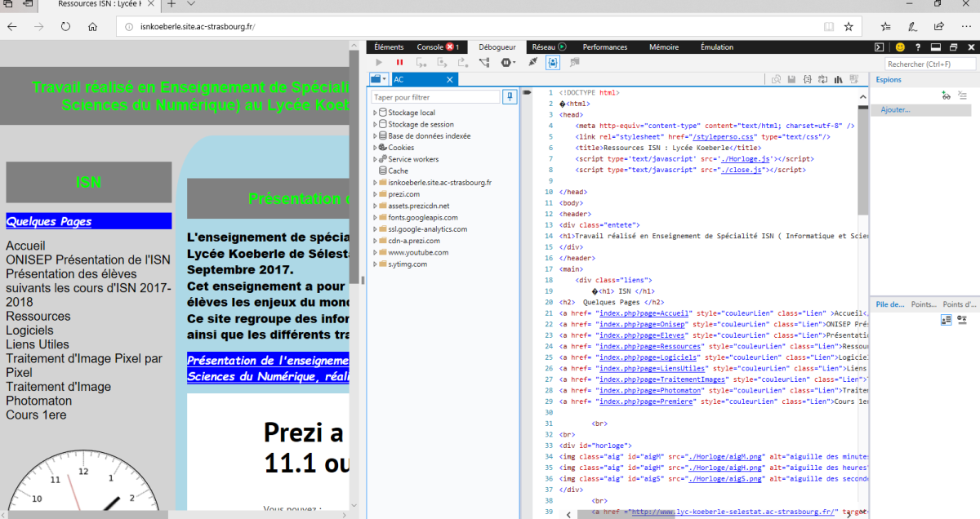
Task: Toggle the highlighted Just My Code button
Action: (553, 62)
